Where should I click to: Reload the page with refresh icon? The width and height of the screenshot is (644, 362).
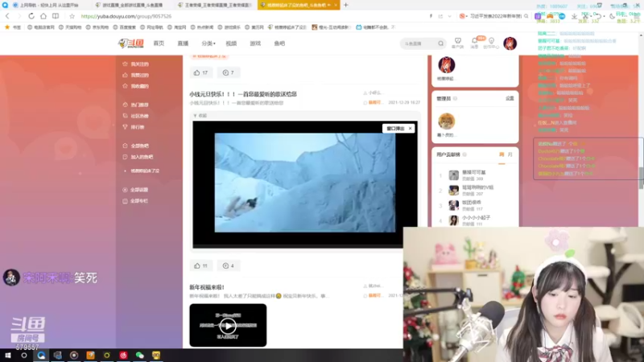click(31, 16)
